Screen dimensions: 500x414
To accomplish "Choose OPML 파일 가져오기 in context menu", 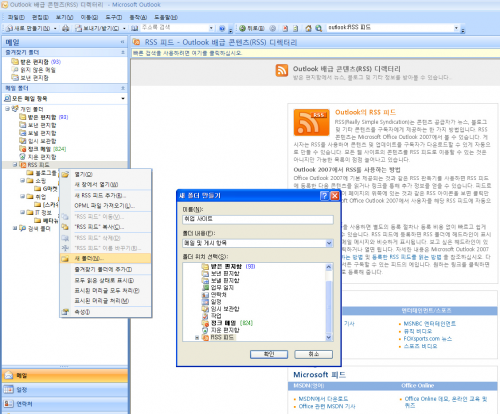I will click(105, 206).
